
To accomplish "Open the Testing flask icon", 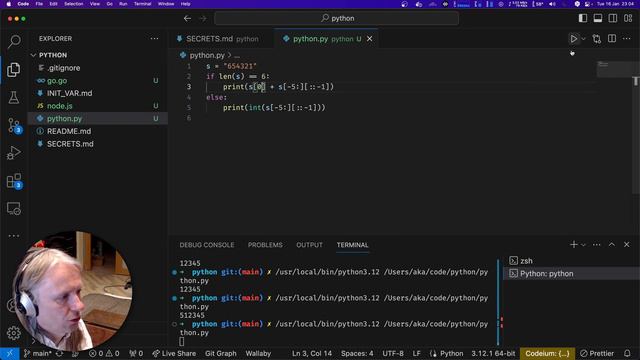I will (x=13, y=98).
